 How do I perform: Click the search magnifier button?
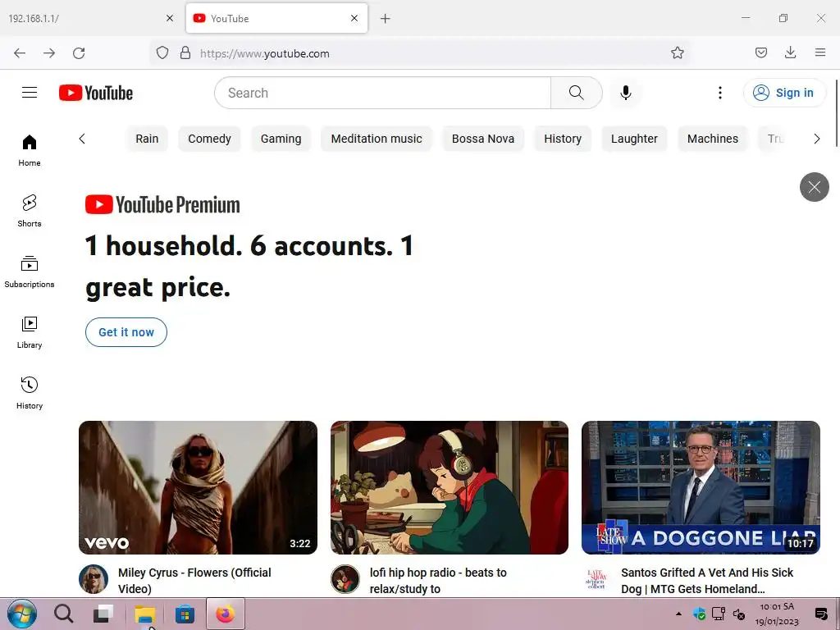(577, 93)
